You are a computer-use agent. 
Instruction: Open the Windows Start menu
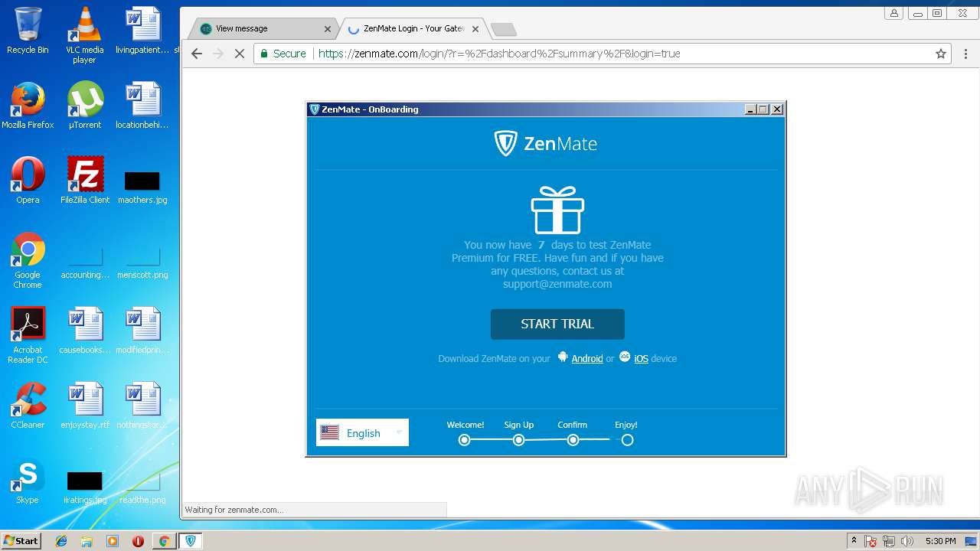pyautogui.click(x=21, y=540)
